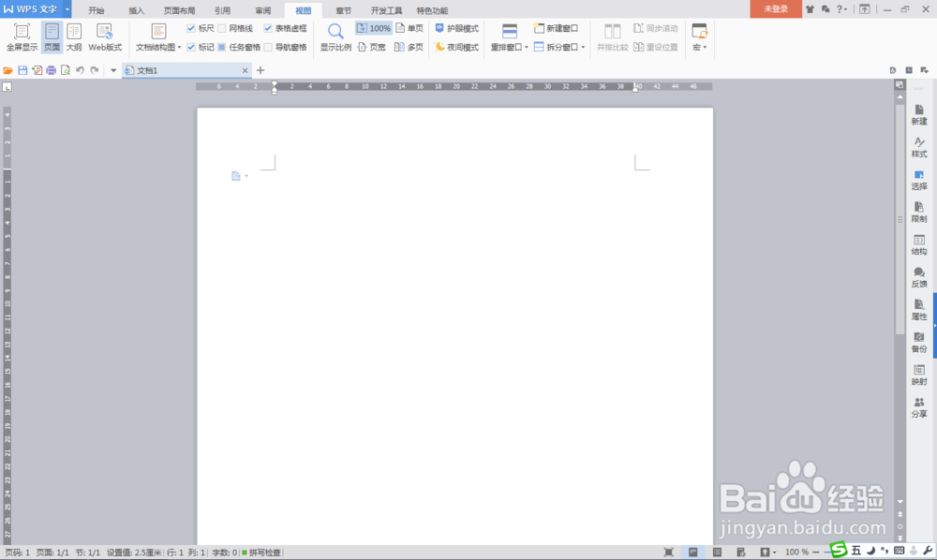
Task: Click the print preview icon
Action: click(66, 70)
